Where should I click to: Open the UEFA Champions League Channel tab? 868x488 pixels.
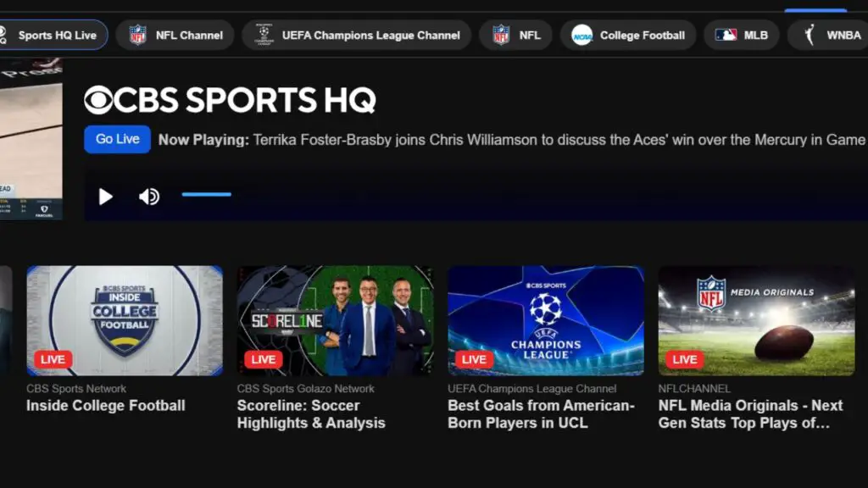click(356, 36)
